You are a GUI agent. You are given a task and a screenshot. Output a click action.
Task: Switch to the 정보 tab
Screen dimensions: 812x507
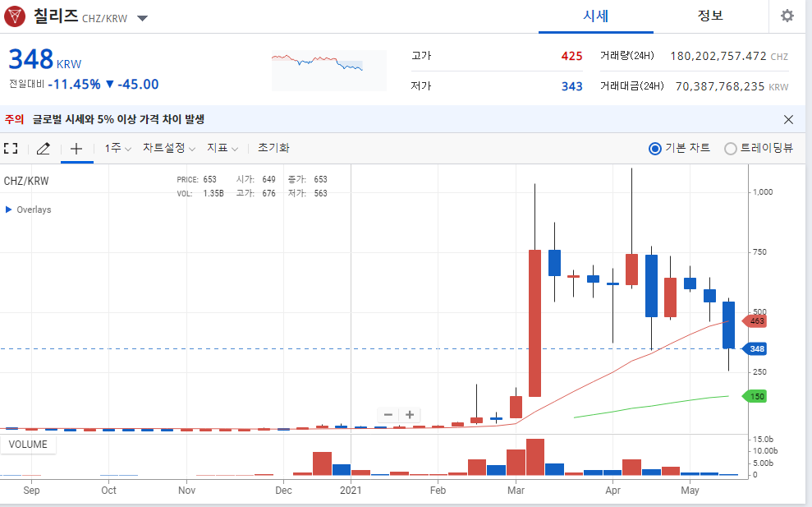point(710,16)
